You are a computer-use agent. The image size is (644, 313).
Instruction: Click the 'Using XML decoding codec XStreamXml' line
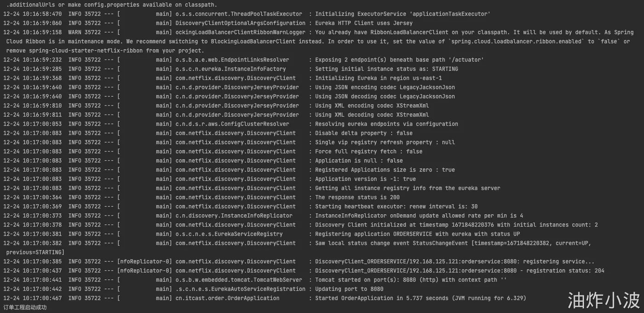click(372, 115)
